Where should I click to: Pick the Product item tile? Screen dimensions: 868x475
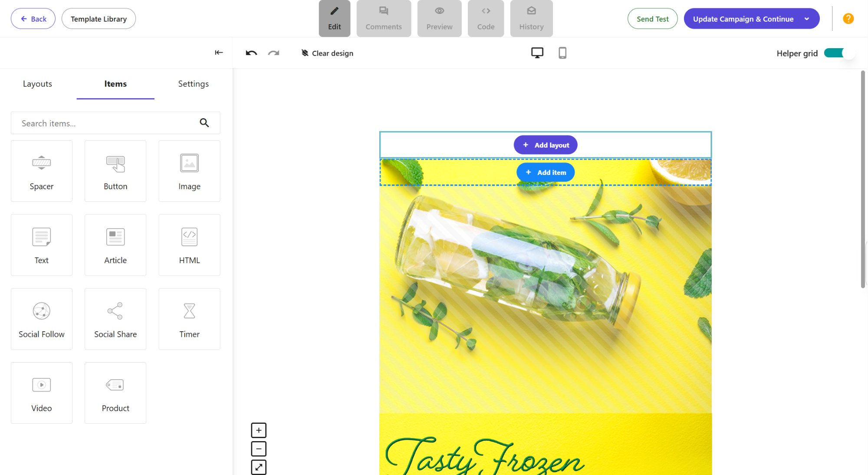[x=115, y=393]
